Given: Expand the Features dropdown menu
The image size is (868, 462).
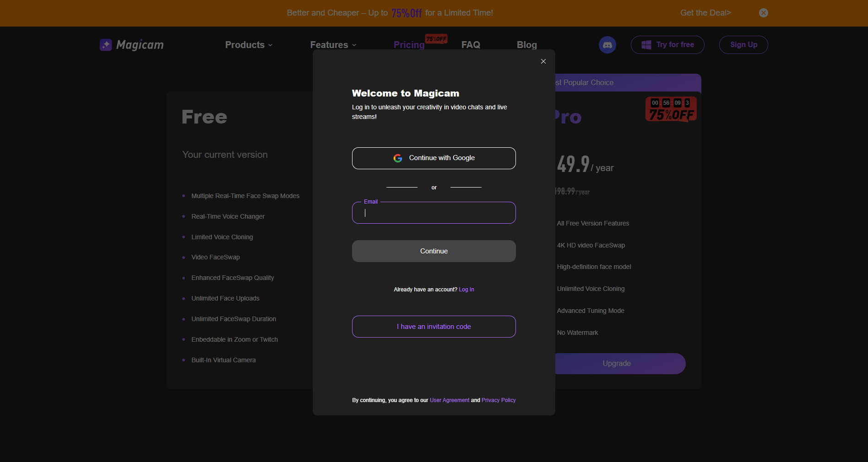Looking at the screenshot, I should (x=333, y=45).
